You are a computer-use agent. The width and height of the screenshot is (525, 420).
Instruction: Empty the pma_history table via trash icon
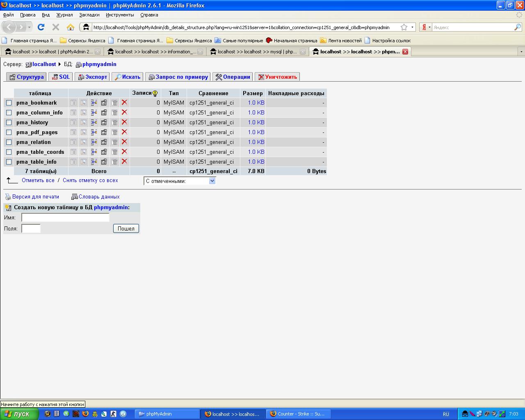click(x=114, y=122)
